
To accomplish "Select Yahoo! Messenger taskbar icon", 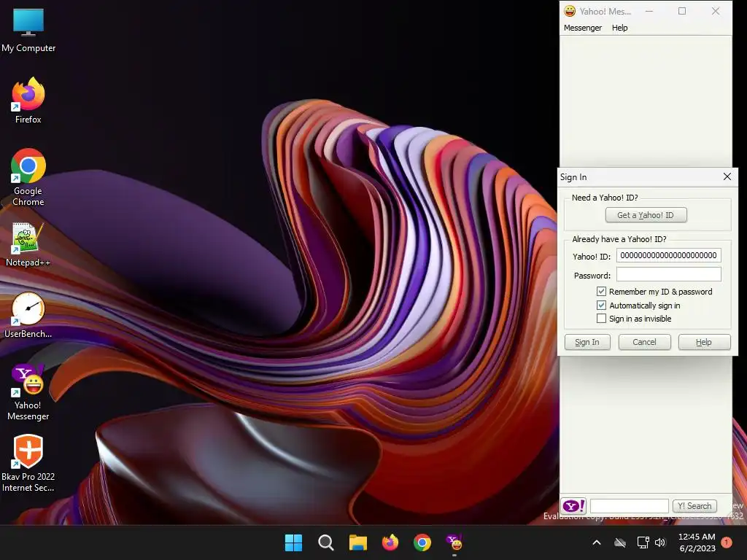I will click(454, 542).
